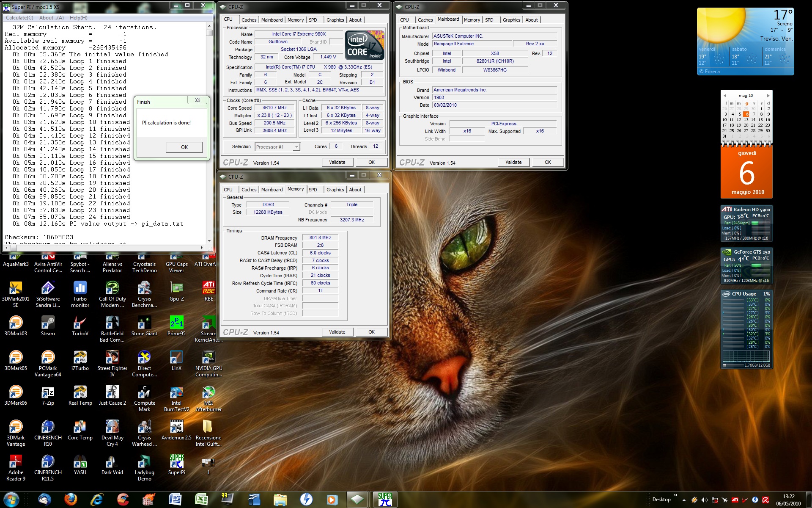The height and width of the screenshot is (508, 812).
Task: Go to next month in calendar gadget
Action: pos(768,96)
